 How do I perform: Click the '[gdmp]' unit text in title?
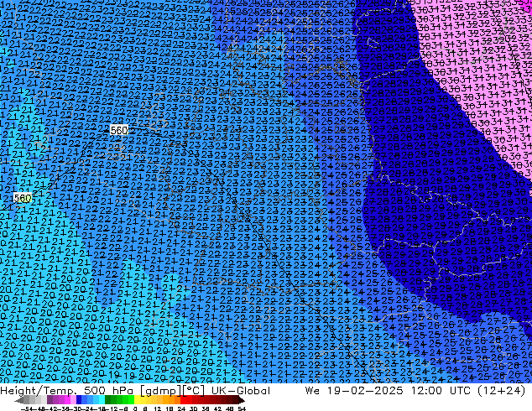[x=159, y=391]
